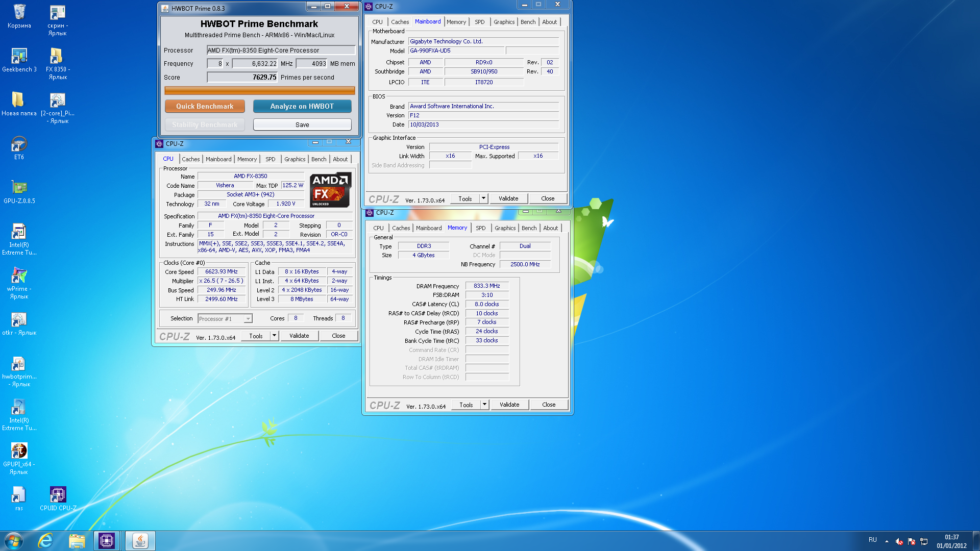Open Graphics tab in the Mainboard window

click(504, 22)
